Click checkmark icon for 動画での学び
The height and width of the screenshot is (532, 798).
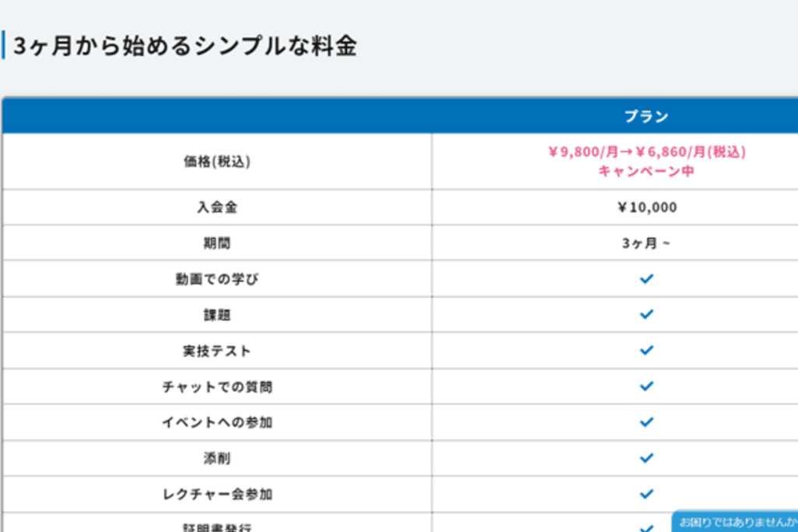[646, 278]
